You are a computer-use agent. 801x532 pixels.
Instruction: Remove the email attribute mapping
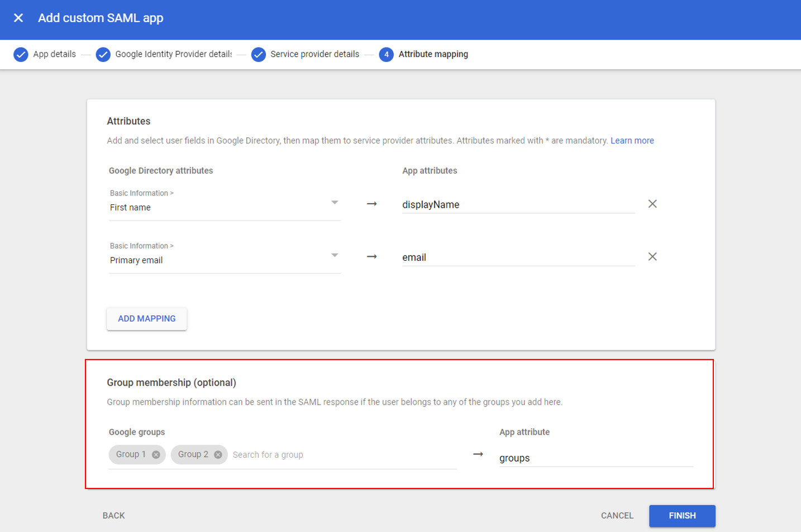(x=652, y=257)
